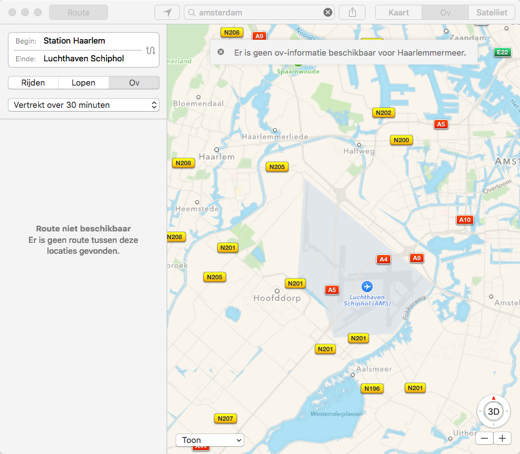Zoom in with the plus button
Screen dimensions: 520x454
pos(502,438)
